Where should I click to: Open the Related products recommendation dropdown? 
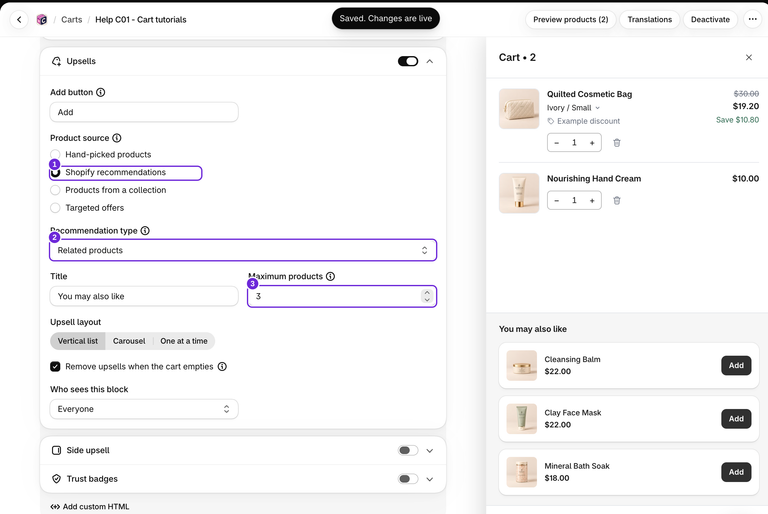[x=243, y=250]
